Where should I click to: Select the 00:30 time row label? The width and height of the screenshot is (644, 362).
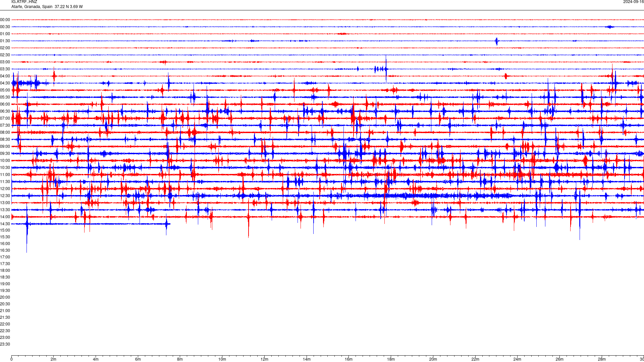[x=5, y=27]
